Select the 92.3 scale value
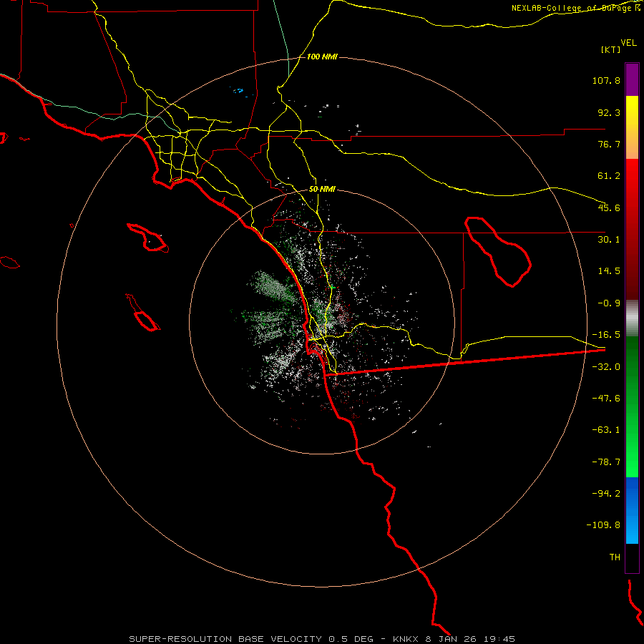The image size is (644, 644). (609, 112)
